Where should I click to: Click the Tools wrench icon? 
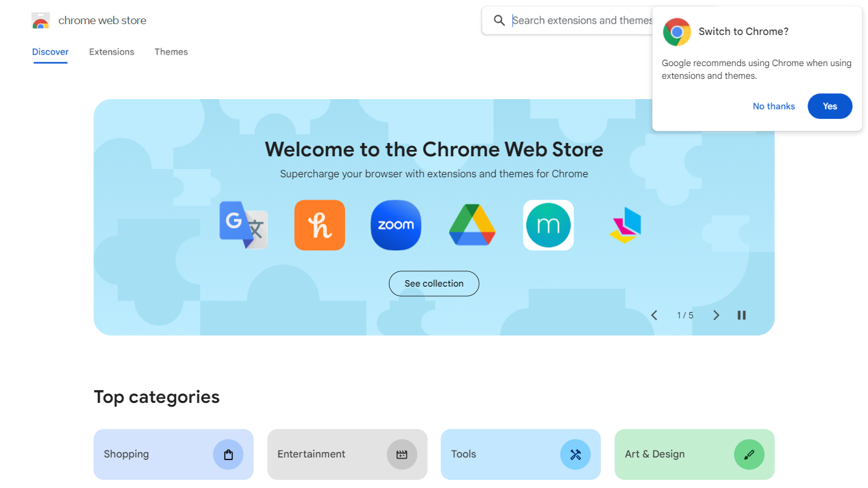(x=576, y=454)
